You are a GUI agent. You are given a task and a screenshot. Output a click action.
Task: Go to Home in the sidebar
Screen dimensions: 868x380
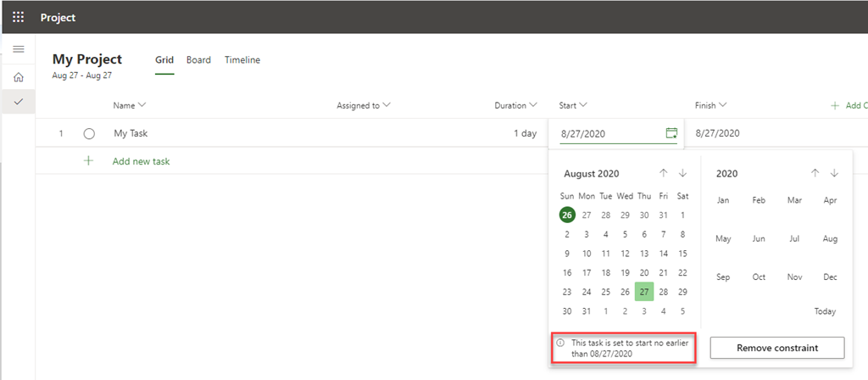pyautogui.click(x=18, y=77)
